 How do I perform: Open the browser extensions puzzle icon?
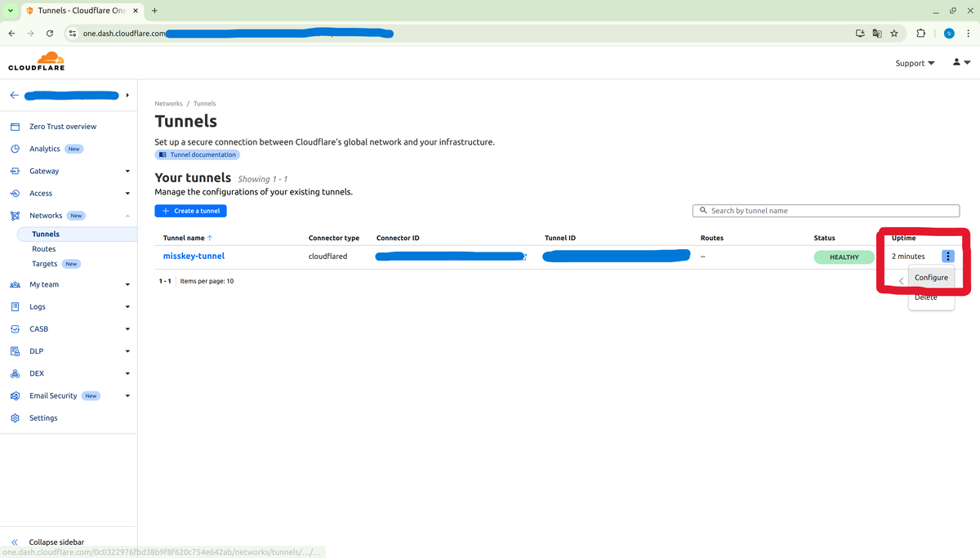921,33
